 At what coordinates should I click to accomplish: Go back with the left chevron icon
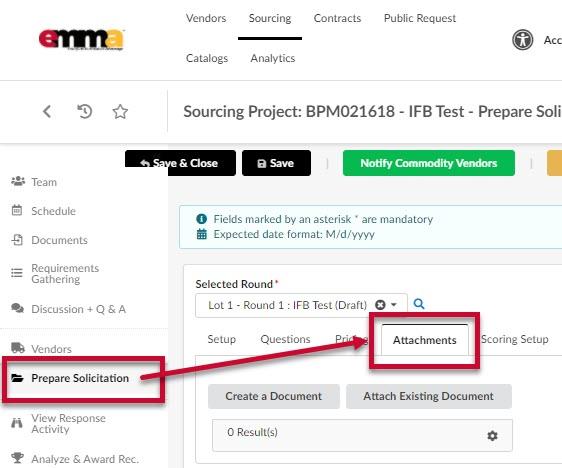tap(47, 111)
